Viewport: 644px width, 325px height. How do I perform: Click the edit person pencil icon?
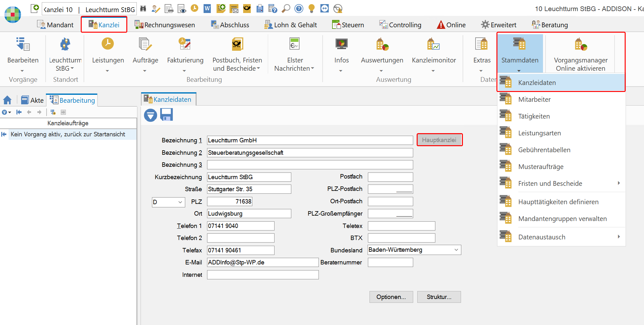[156, 9]
